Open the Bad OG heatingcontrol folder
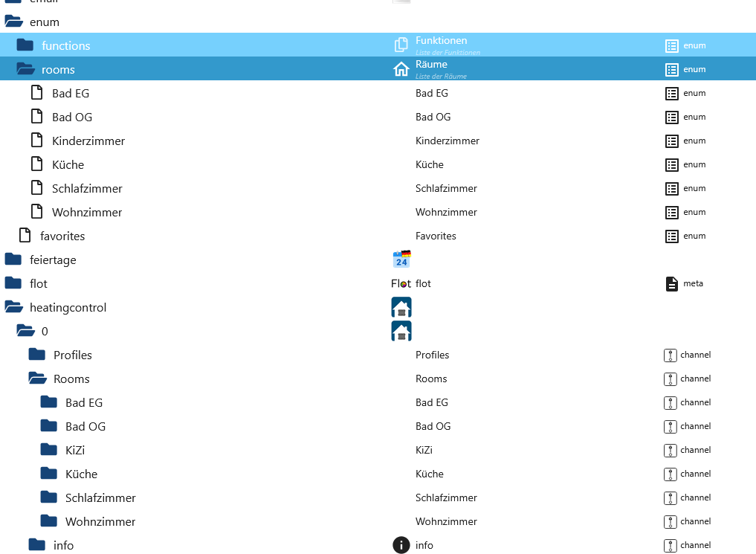Screen dimensions: 756x554 pyautogui.click(x=49, y=426)
